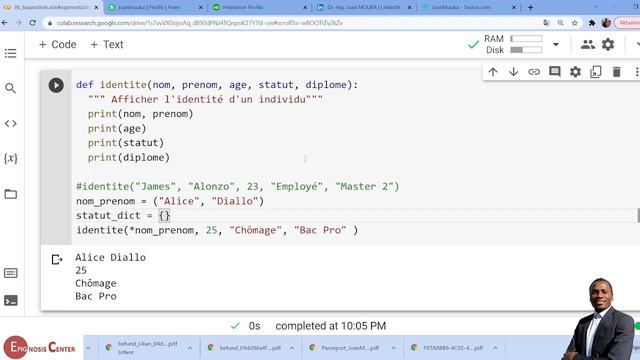This screenshot has height=360, width=640.
Task: Click the translate page icon
Action: (547, 23)
